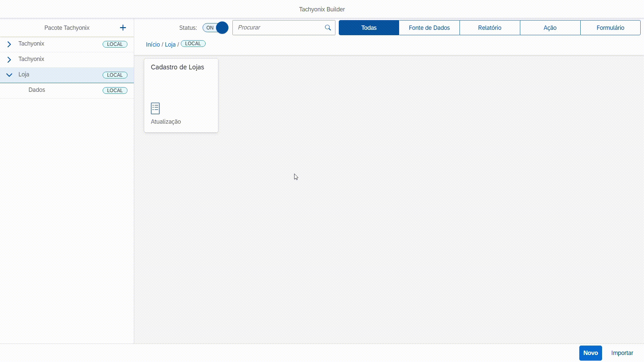Focus the Procurar search field
The width and height of the screenshot is (644, 362).
278,28
